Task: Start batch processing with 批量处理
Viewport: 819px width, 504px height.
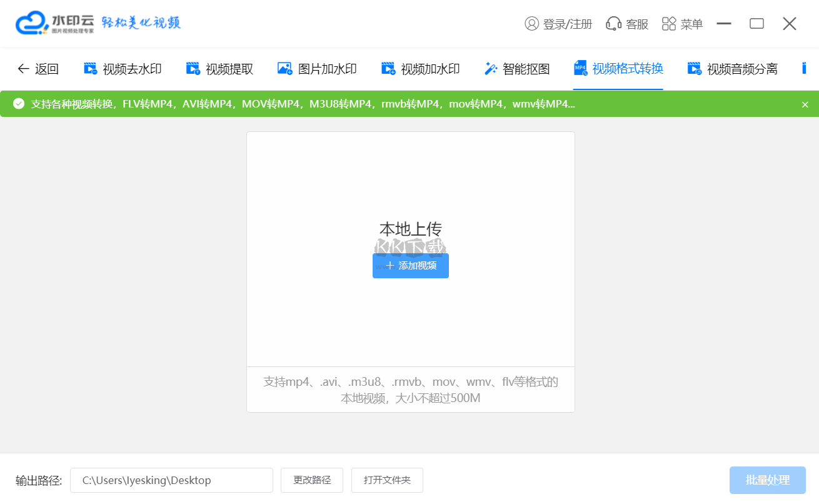Action: tap(768, 480)
